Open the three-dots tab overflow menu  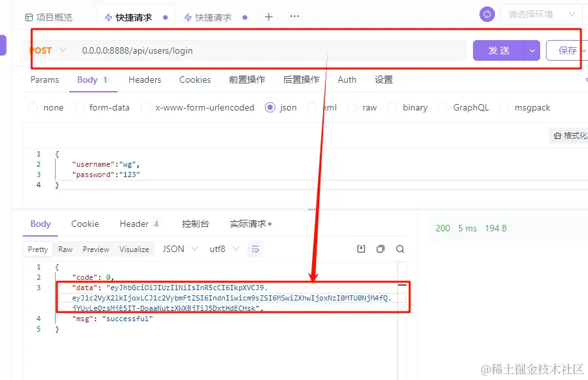point(295,16)
